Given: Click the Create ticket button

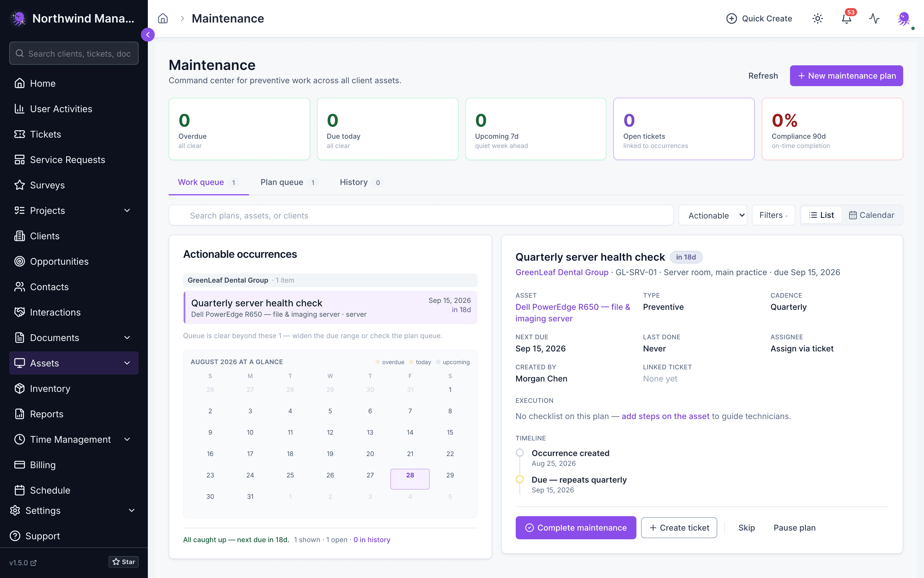Looking at the screenshot, I should (x=679, y=527).
